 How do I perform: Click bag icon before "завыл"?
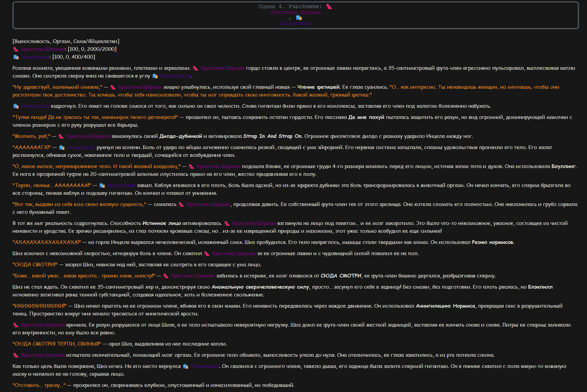pos(102,185)
